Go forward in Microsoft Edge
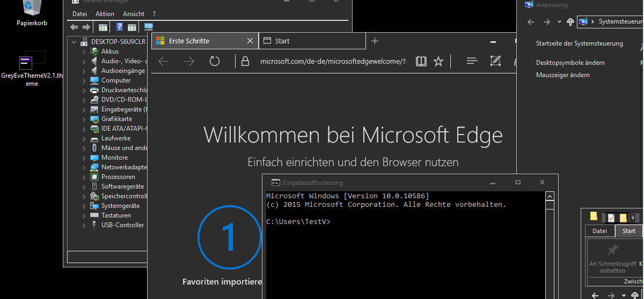 point(189,61)
